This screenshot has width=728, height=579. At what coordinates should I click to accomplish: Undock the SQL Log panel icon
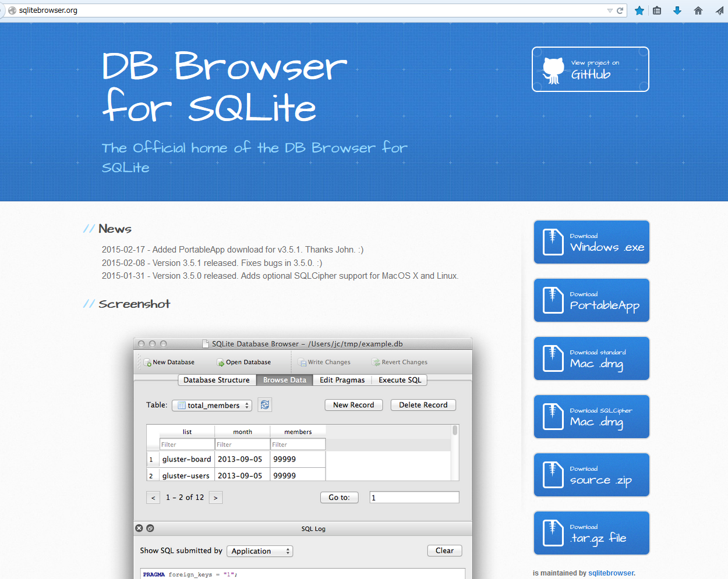click(x=150, y=528)
